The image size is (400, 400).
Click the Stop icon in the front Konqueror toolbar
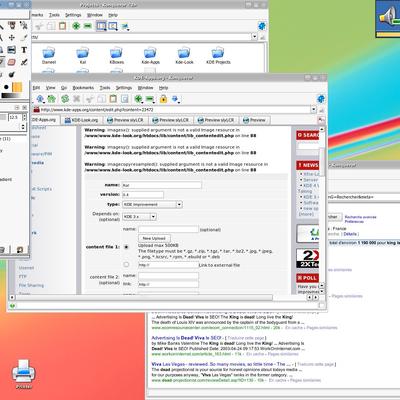tap(77, 99)
